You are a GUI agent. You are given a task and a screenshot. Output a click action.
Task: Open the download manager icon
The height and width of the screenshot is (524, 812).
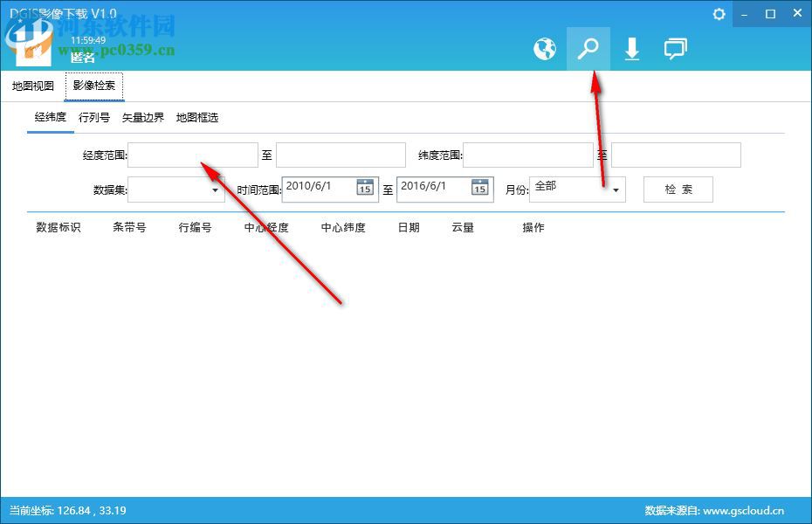click(x=632, y=49)
